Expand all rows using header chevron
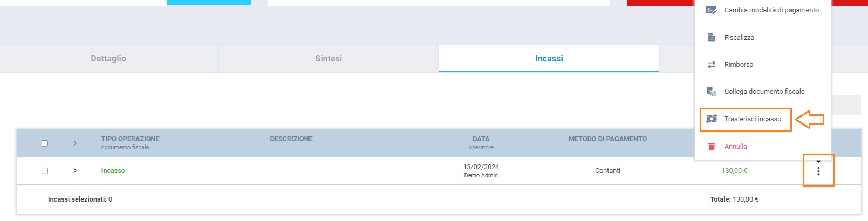This screenshot has height=221, width=868. [x=75, y=143]
